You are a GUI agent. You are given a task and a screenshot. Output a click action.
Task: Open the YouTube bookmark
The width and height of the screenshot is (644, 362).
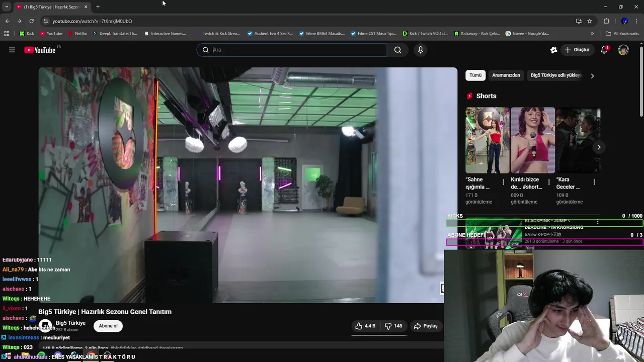51,34
